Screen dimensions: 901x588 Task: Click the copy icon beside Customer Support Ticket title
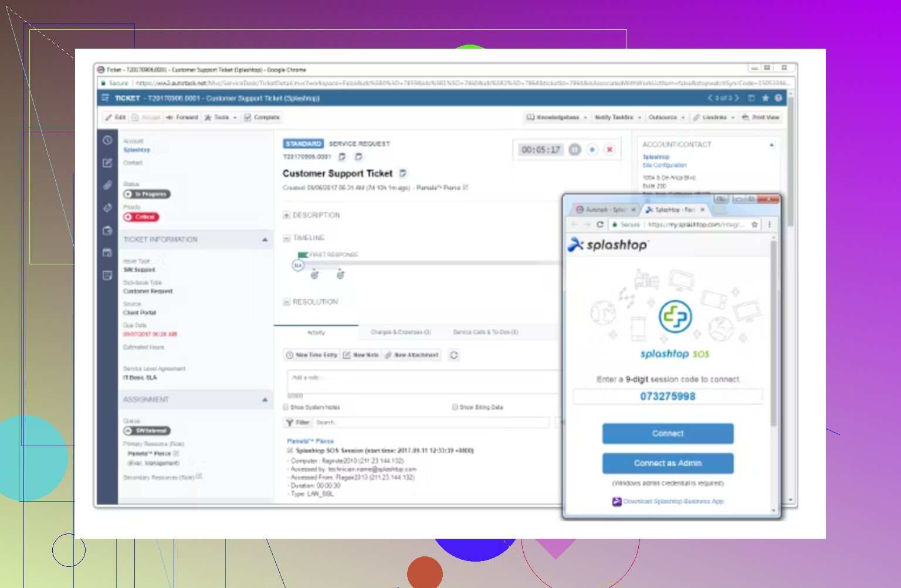(403, 173)
